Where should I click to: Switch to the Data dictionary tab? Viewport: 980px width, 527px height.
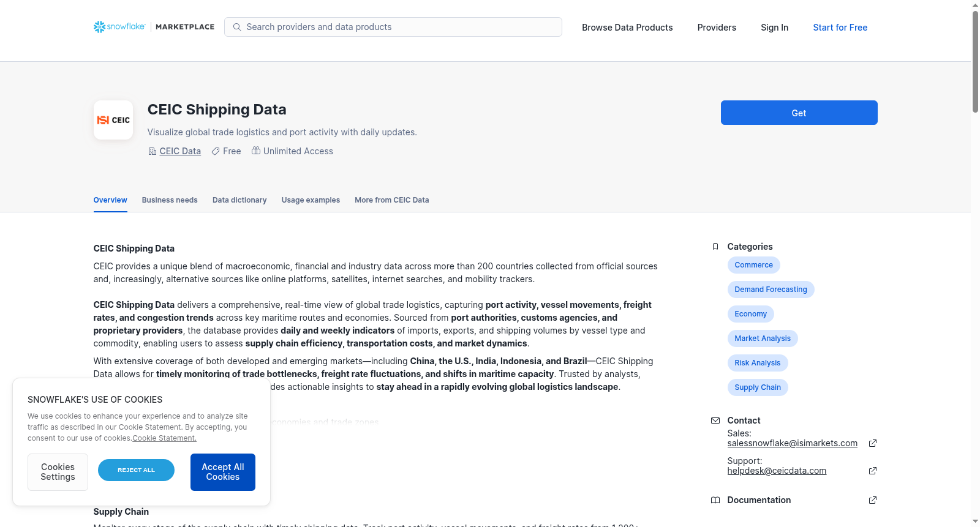click(239, 200)
